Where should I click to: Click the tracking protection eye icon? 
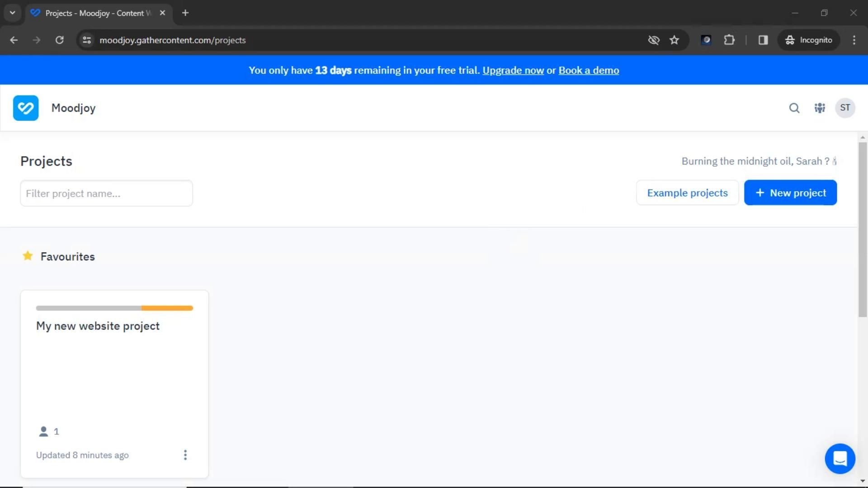[x=653, y=40]
